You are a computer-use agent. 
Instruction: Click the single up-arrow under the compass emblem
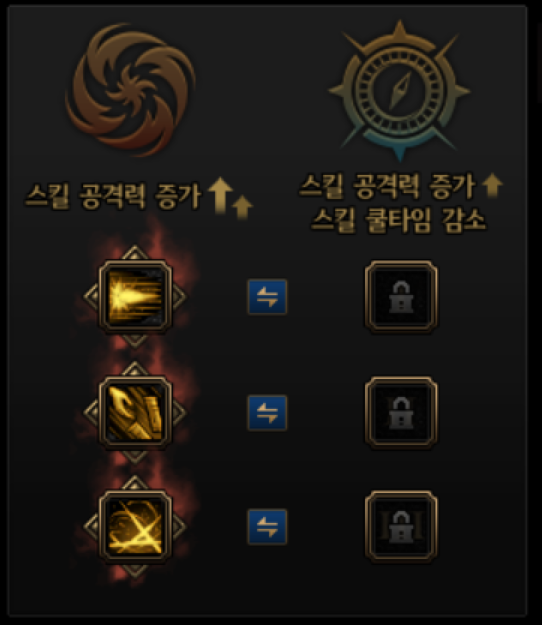[493, 185]
